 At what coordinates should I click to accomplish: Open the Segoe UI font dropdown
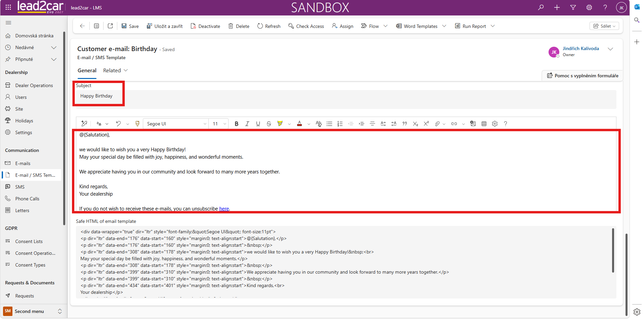click(x=176, y=124)
